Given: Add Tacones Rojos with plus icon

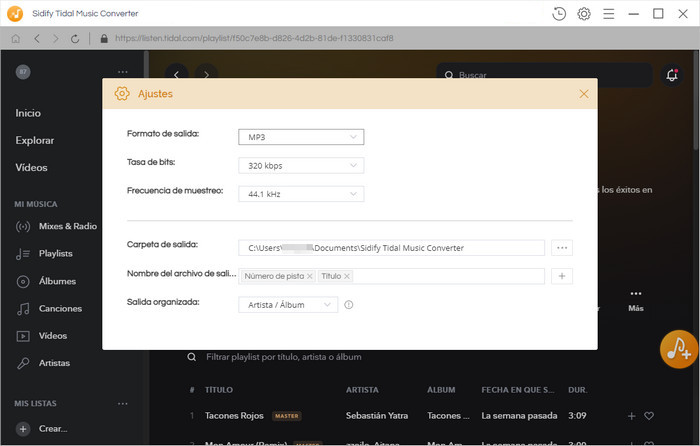Looking at the screenshot, I should (x=631, y=416).
